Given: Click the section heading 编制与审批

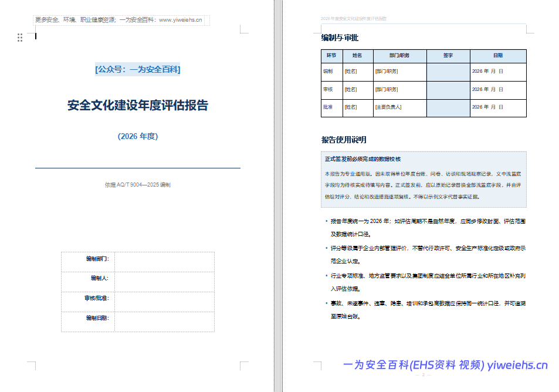Looking at the screenshot, I should pyautogui.click(x=340, y=38).
